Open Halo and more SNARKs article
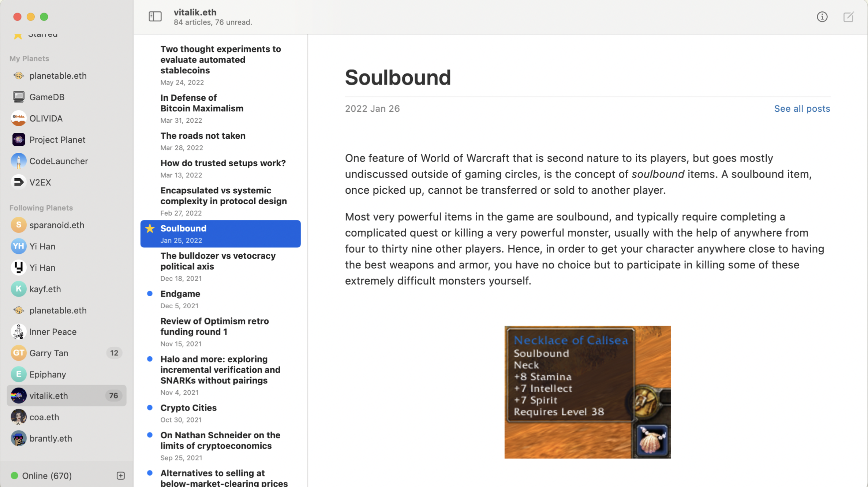The image size is (868, 487). 221,375
